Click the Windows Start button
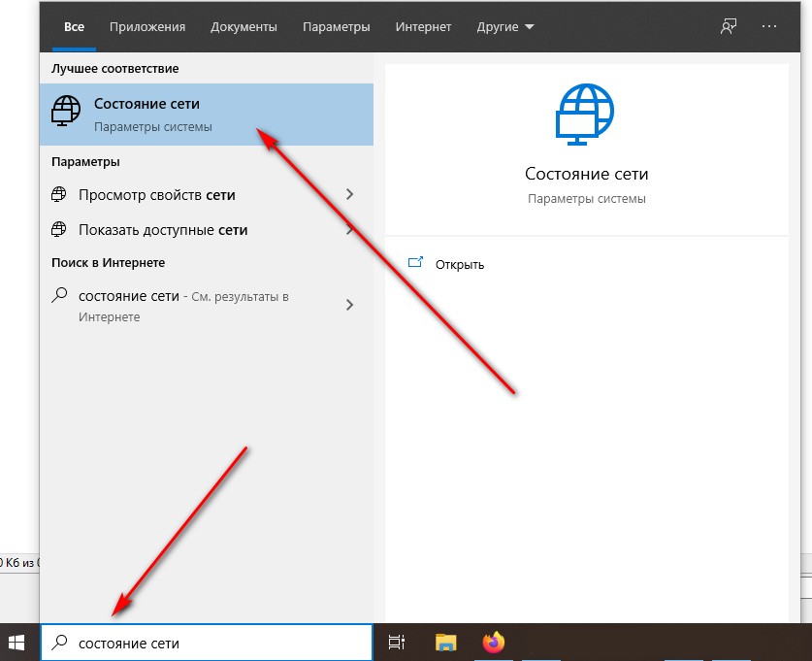This screenshot has height=661, width=812. pos(18,643)
